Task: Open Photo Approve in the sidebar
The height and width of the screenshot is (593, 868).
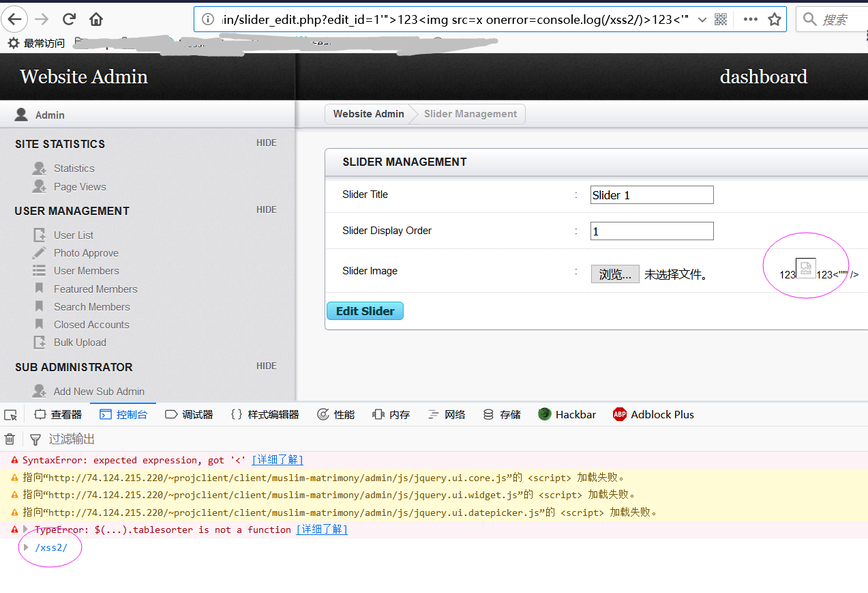Action: point(86,252)
